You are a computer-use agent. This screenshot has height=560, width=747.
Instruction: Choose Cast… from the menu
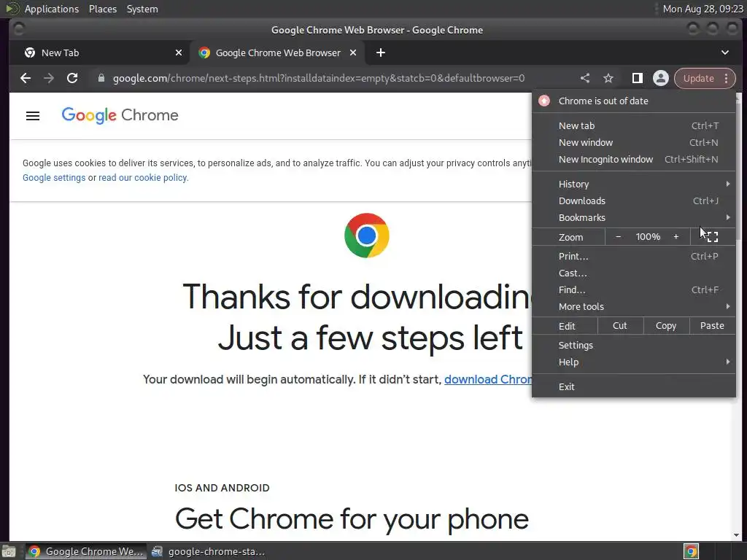tap(634, 273)
